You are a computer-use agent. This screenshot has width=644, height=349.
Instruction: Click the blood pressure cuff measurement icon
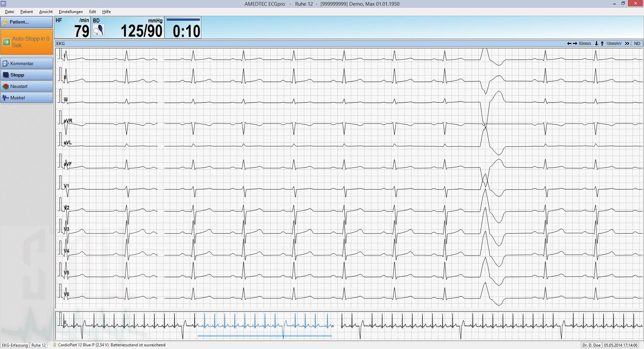pos(99,30)
